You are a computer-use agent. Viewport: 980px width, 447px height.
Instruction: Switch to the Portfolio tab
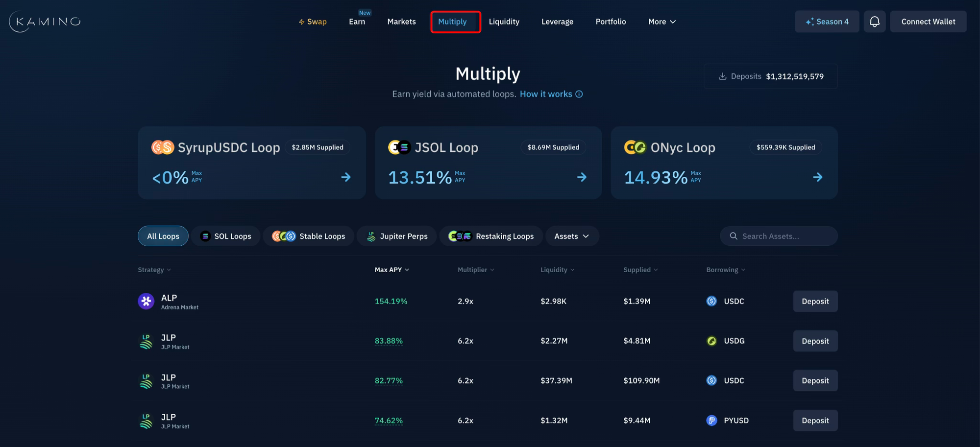pyautogui.click(x=611, y=22)
